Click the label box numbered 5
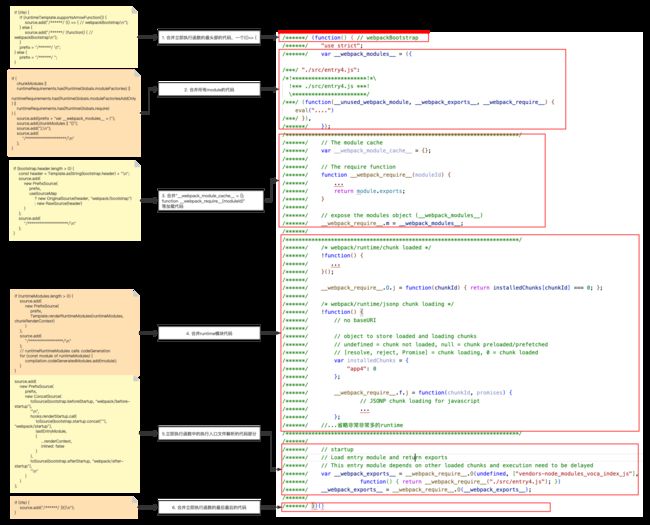This screenshot has width=650, height=525. 209,434
